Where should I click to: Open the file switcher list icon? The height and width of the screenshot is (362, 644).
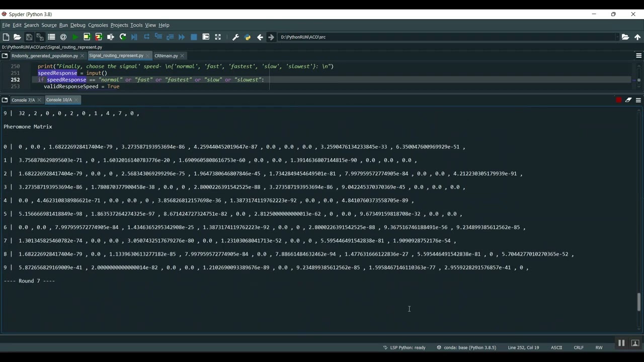pyautogui.click(x=51, y=37)
